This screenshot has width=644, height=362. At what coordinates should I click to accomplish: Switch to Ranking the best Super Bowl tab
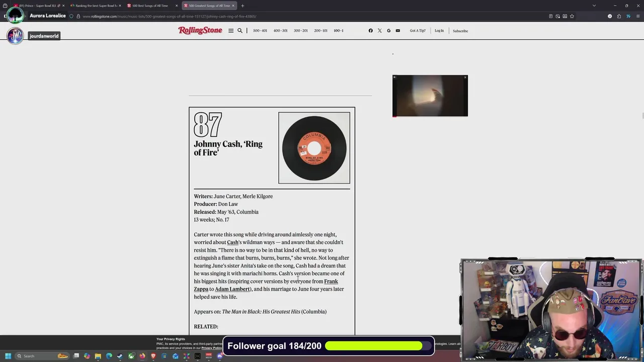tap(96, 6)
